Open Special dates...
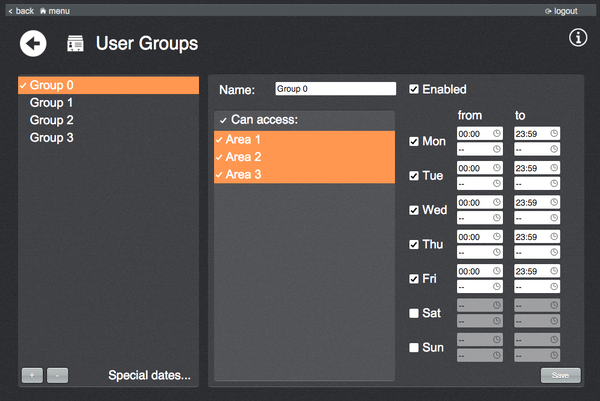 coord(149,375)
